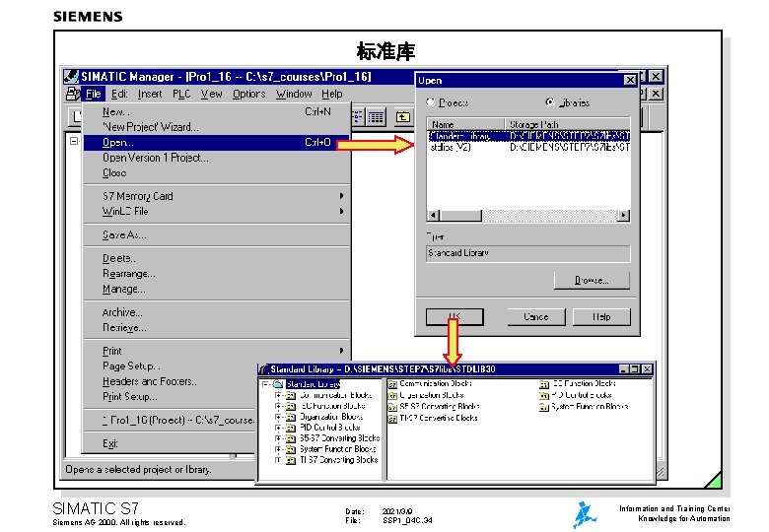Click Cancel in Open dialog

[x=535, y=317]
